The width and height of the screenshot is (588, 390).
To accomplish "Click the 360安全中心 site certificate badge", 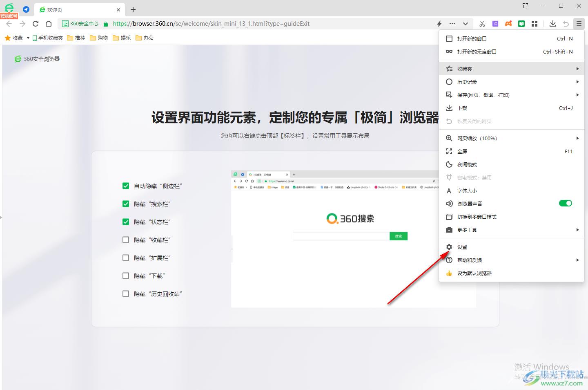I will [80, 24].
